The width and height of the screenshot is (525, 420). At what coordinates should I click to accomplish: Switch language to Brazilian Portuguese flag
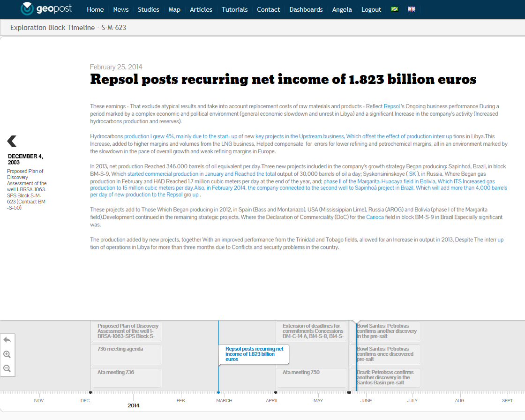pyautogui.click(x=394, y=9)
